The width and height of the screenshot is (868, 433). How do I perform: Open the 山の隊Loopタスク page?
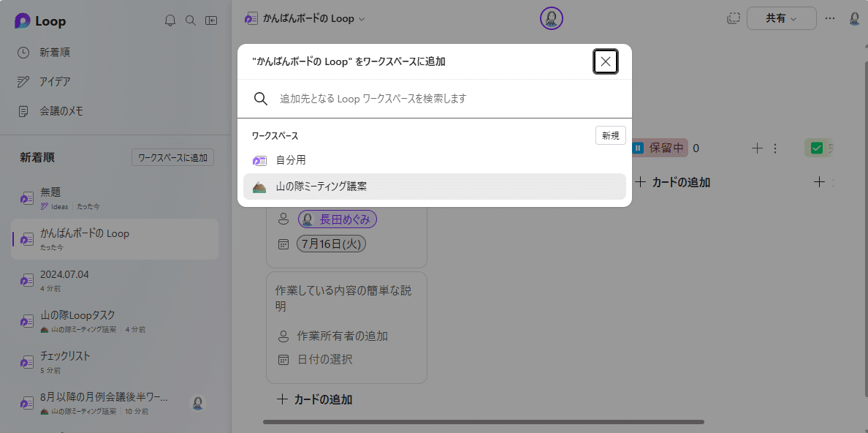(x=115, y=322)
